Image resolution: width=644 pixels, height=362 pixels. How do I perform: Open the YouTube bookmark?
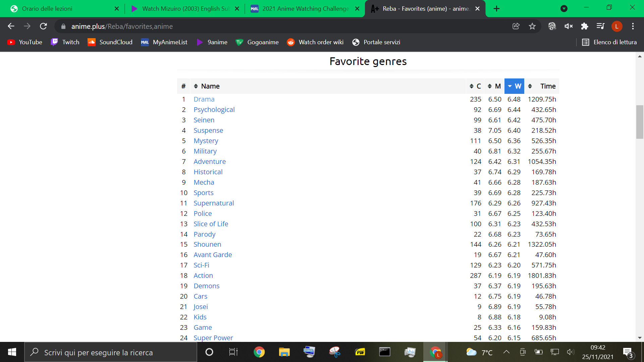tap(25, 42)
